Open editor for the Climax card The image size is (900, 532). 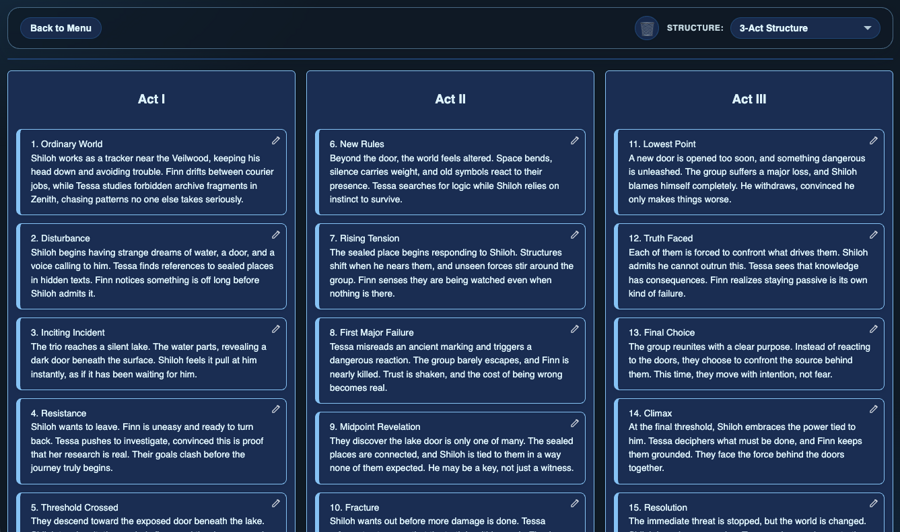[874, 409]
